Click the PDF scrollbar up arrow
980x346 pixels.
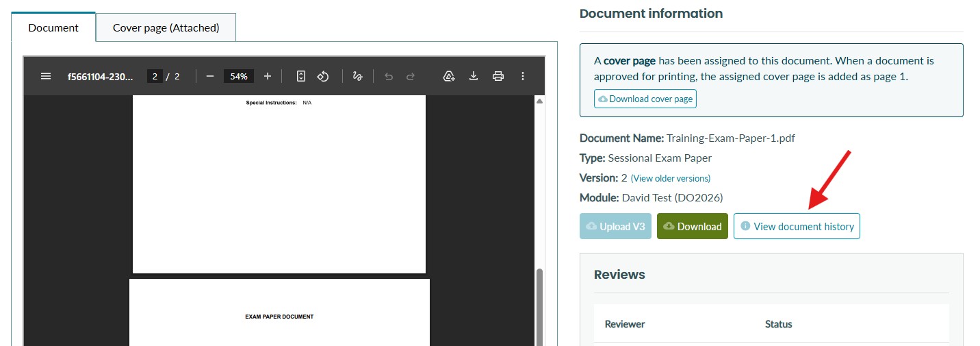pyautogui.click(x=539, y=101)
